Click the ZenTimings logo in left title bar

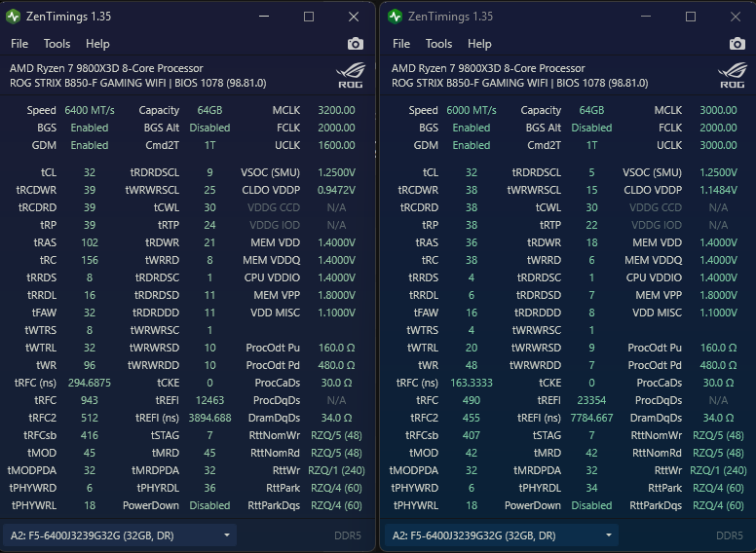click(13, 17)
